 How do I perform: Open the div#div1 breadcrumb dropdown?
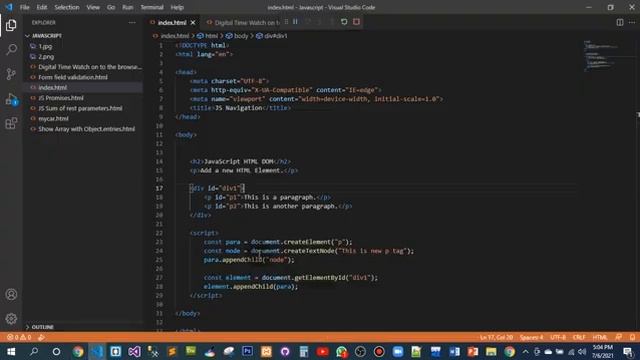(x=272, y=36)
